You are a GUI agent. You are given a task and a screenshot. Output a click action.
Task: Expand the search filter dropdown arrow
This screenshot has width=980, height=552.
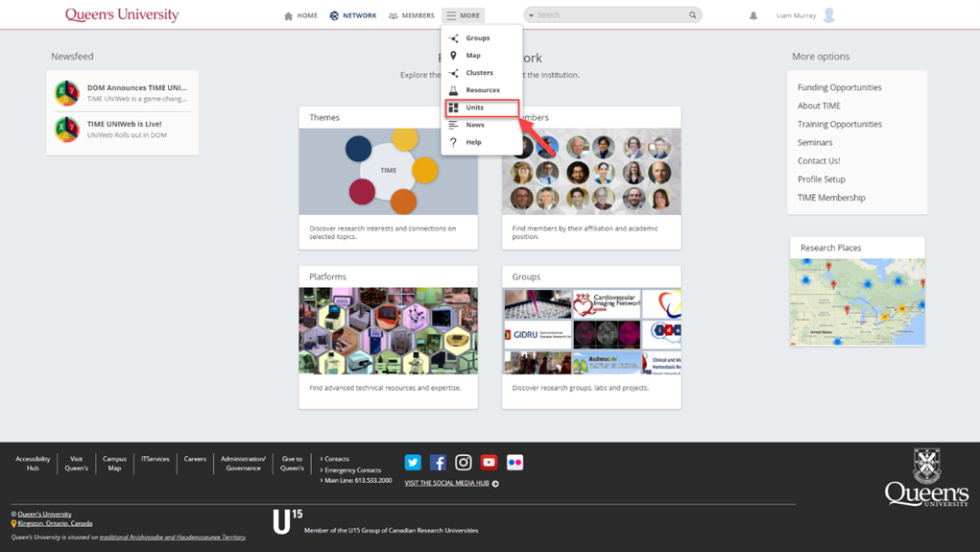click(531, 15)
